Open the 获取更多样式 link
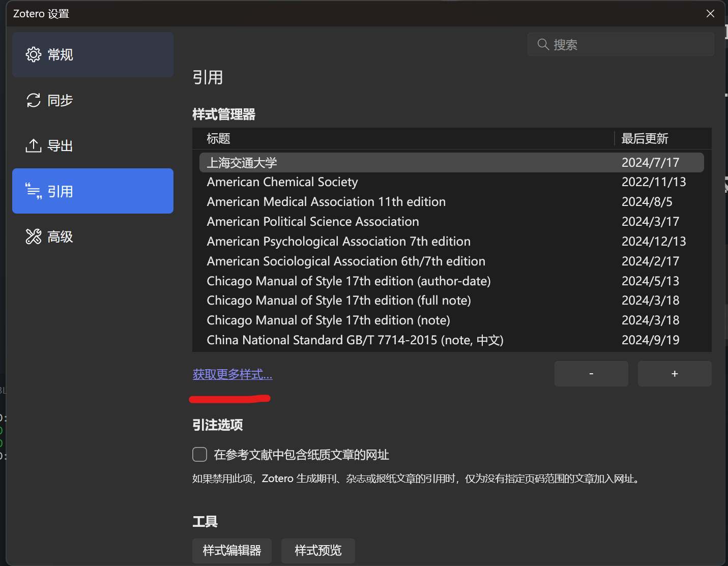This screenshot has width=728, height=566. tap(232, 375)
